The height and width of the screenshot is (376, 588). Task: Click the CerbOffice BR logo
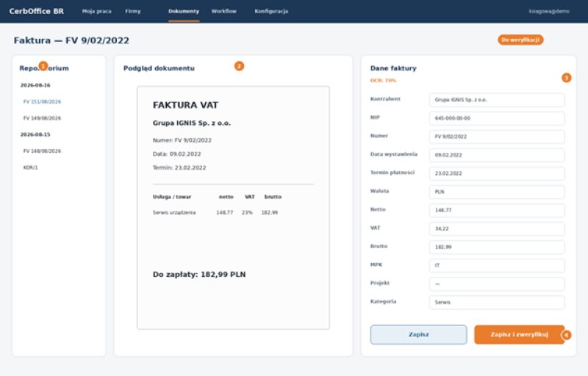pyautogui.click(x=36, y=11)
